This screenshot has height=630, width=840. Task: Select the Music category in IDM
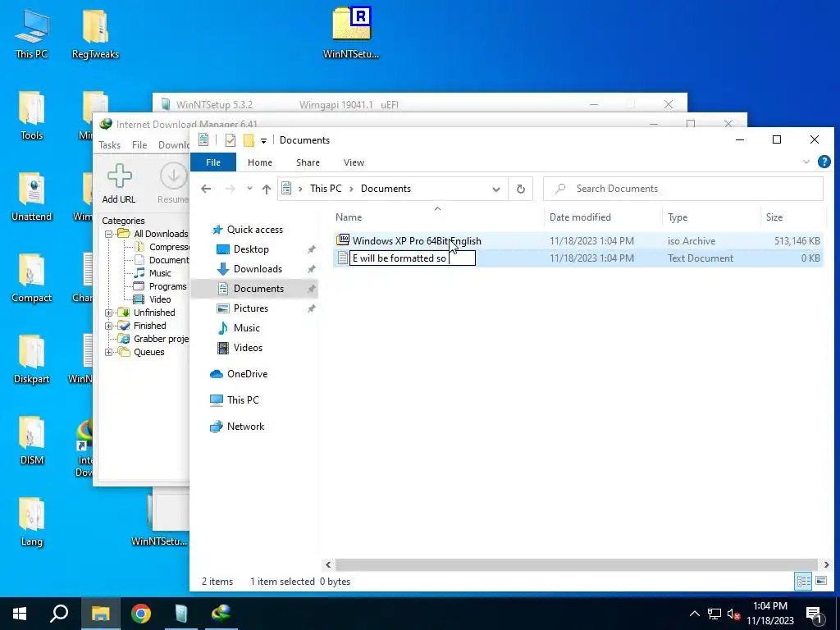160,273
